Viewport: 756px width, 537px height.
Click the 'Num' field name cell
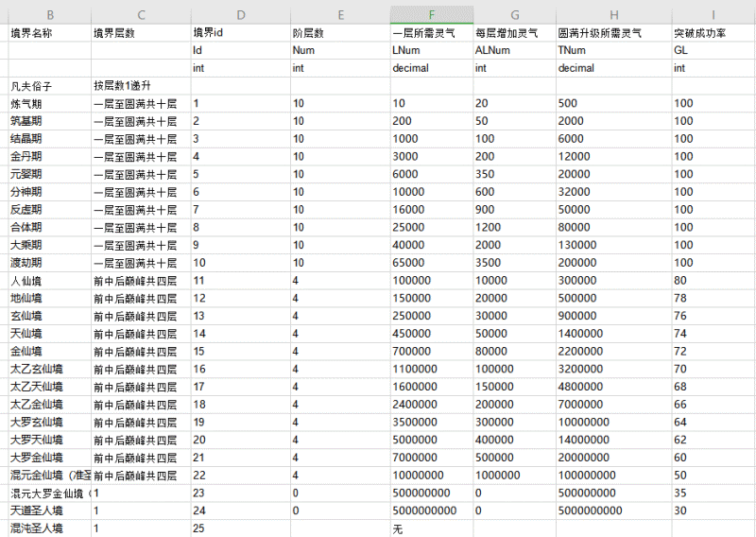click(340, 51)
